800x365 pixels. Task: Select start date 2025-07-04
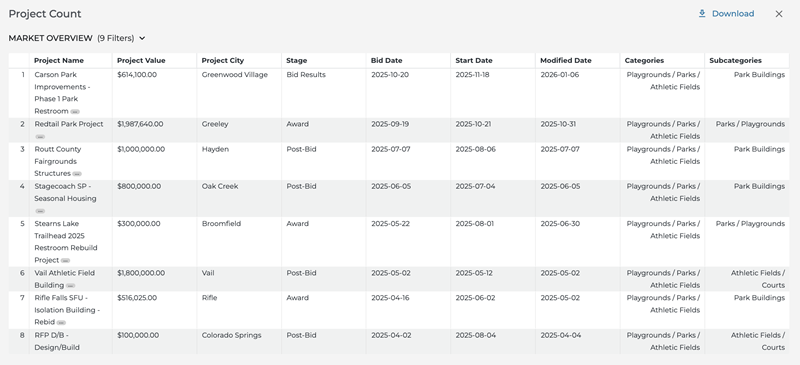[x=475, y=186]
